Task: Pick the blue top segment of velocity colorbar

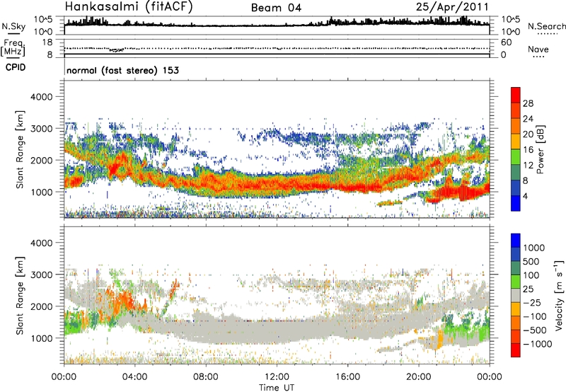Action: pos(516,241)
